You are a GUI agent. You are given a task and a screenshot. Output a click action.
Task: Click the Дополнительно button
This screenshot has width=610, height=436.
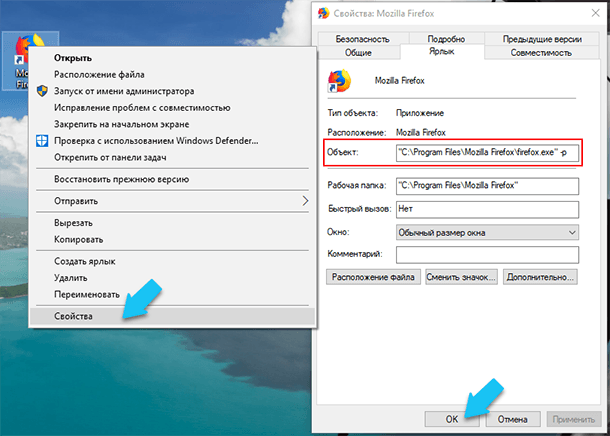coord(540,277)
